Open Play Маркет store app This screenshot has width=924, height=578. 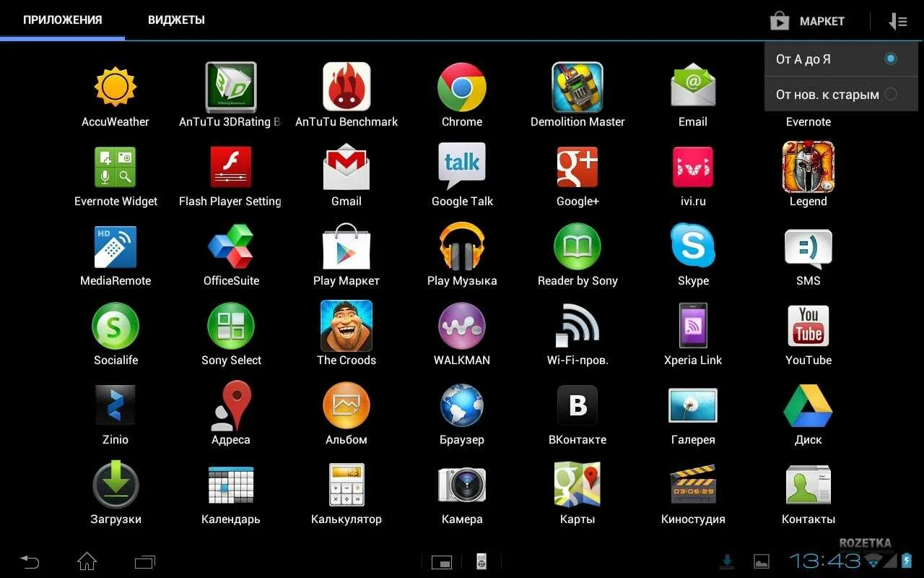point(346,246)
